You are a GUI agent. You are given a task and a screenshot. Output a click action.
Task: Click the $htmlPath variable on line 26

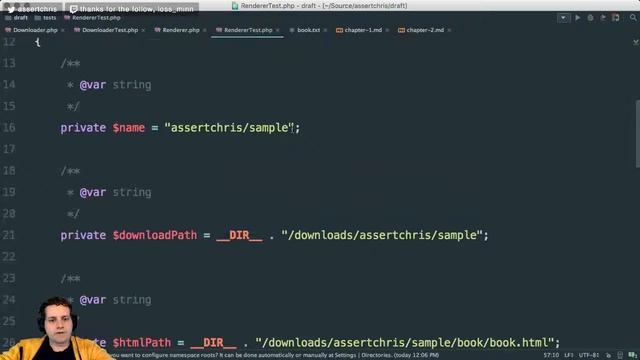coord(142,343)
